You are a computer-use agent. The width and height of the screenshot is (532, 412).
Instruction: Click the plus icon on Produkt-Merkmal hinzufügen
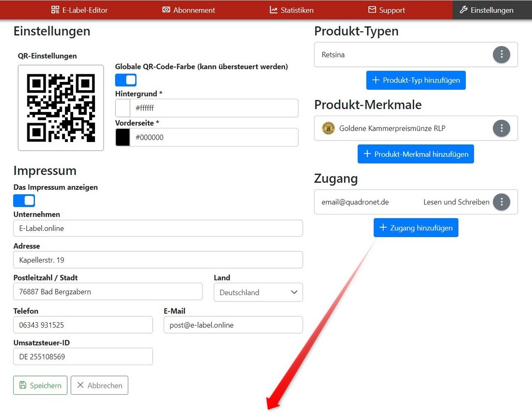pyautogui.click(x=367, y=153)
